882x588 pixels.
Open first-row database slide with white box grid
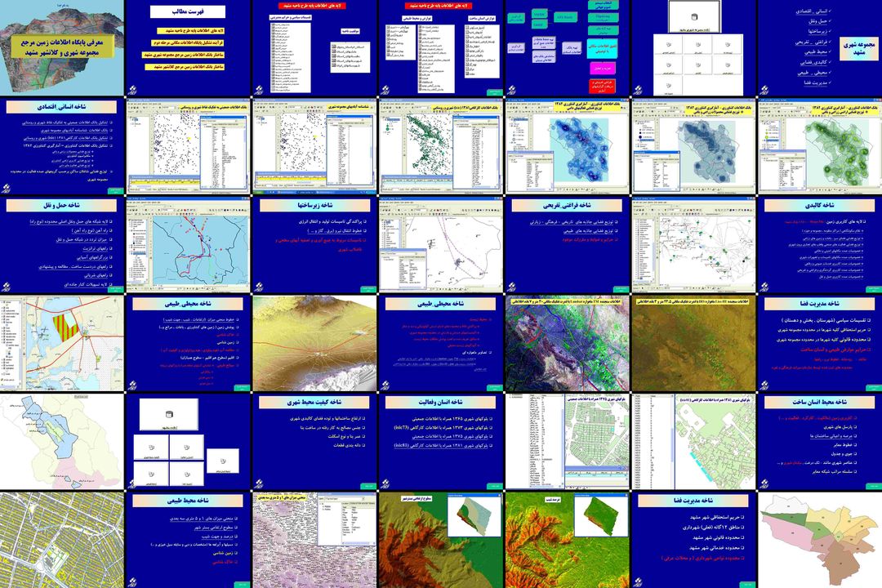(693, 48)
